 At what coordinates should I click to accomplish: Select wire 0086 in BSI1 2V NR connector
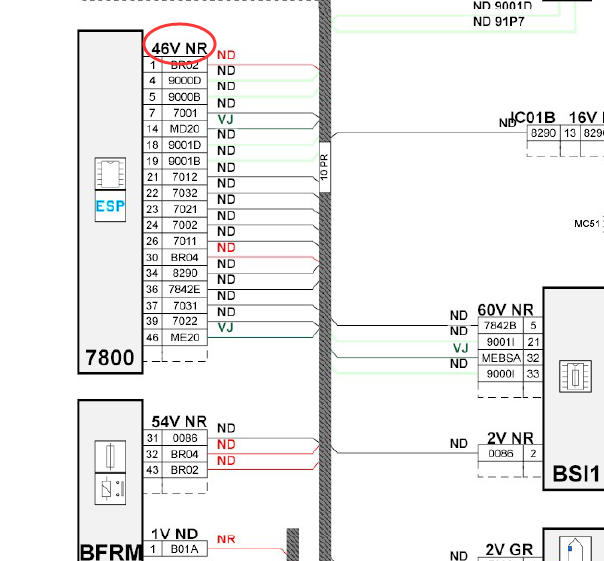click(500, 453)
